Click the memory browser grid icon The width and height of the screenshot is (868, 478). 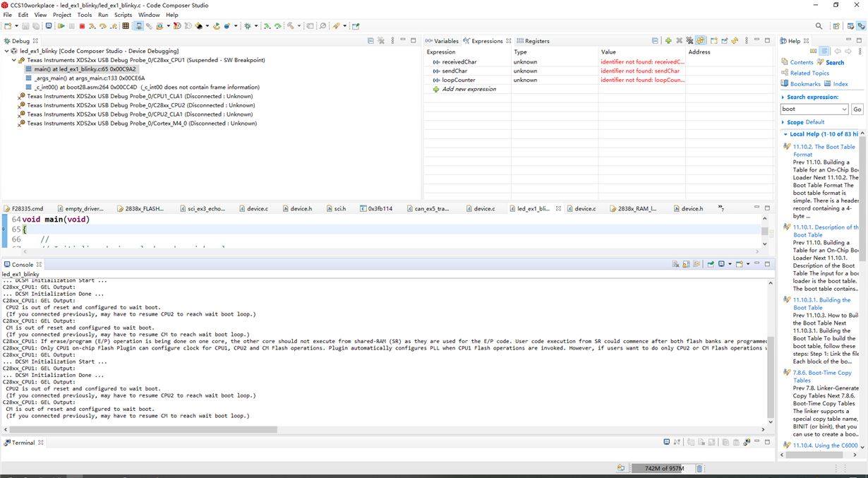(126, 26)
